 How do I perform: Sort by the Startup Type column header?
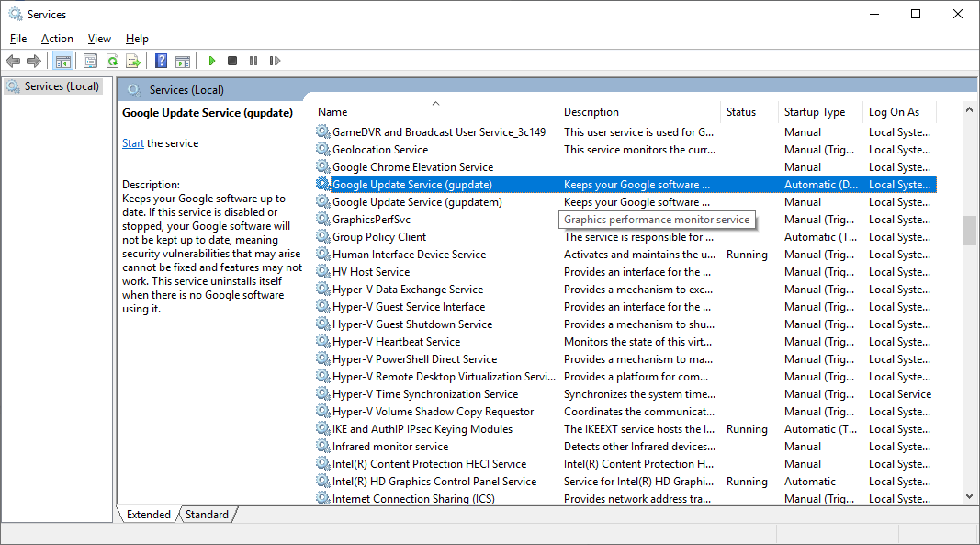point(814,112)
